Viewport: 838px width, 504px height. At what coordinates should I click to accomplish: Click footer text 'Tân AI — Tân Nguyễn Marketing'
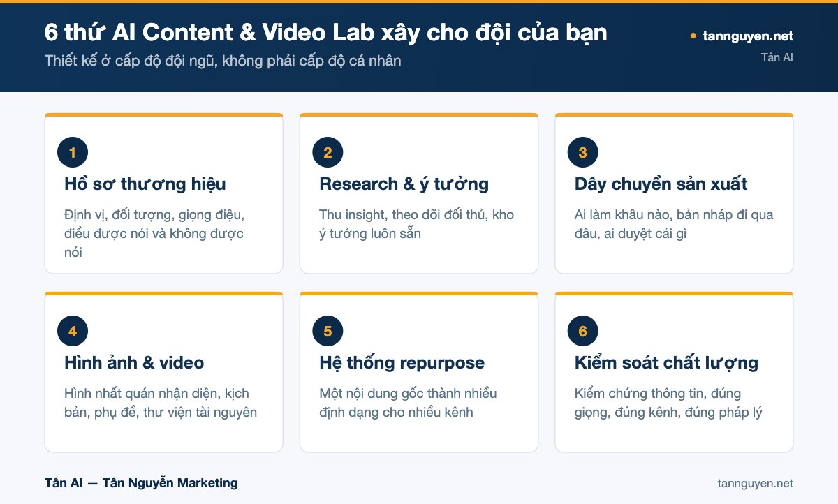(x=141, y=483)
